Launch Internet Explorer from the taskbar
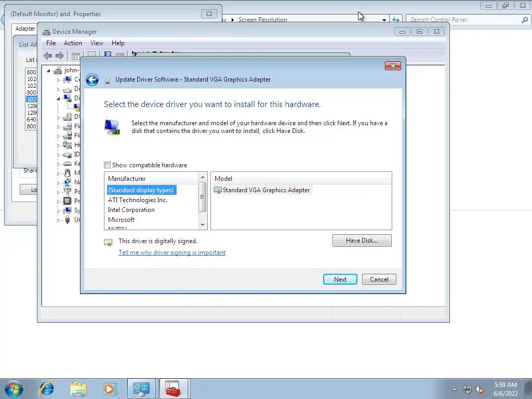 tap(46, 389)
